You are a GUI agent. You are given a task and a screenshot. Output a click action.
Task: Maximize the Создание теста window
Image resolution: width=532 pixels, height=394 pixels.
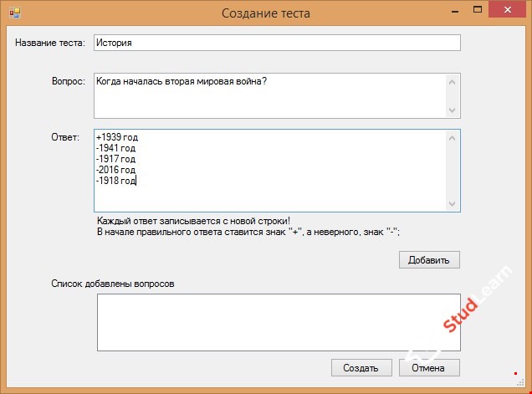477,12
